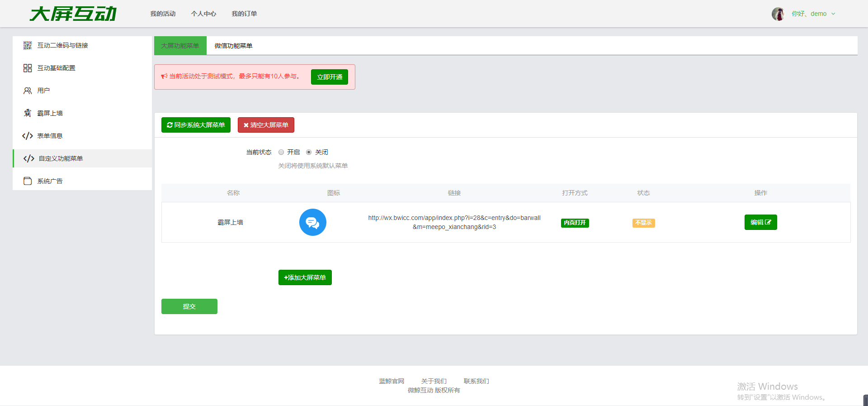Select the 开启 radio button
The image size is (868, 406).
pyautogui.click(x=281, y=152)
